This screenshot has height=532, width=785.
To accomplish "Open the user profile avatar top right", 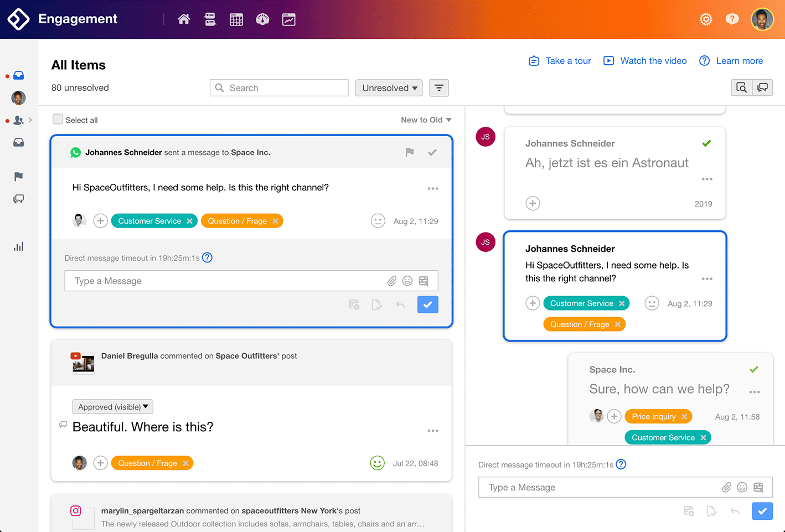I will coord(762,19).
